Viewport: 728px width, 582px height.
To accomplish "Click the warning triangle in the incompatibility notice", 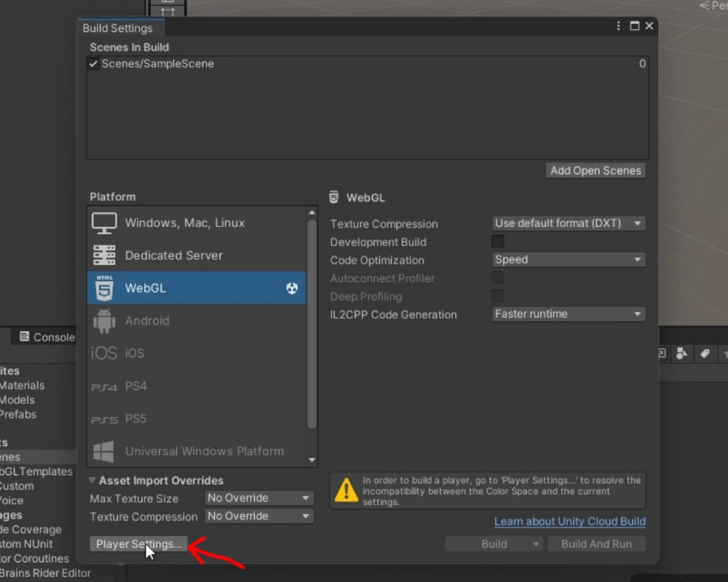I will [x=347, y=490].
